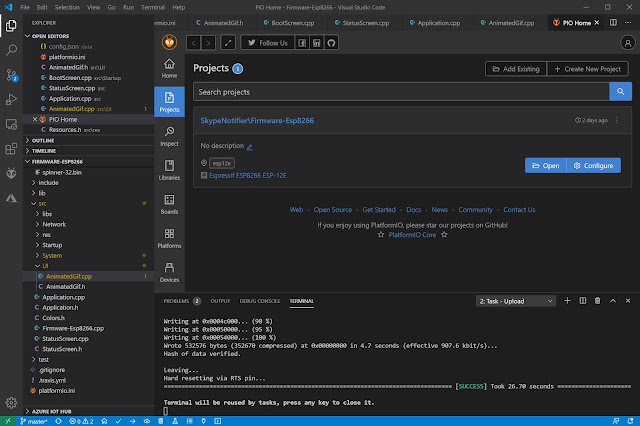
Task: Open the Libraries section in PIO sidebar
Action: point(169,170)
